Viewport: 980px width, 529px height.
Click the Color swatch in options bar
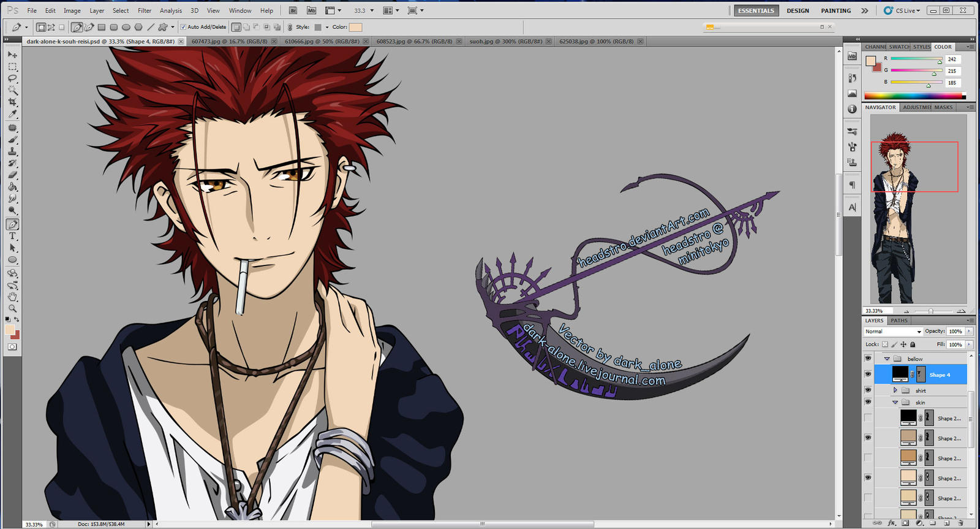355,27
